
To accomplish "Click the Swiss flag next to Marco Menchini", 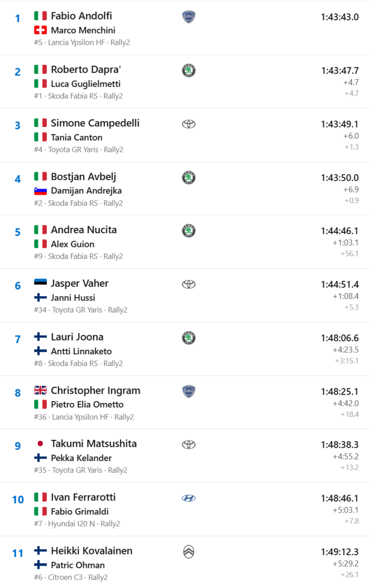I will (40, 30).
